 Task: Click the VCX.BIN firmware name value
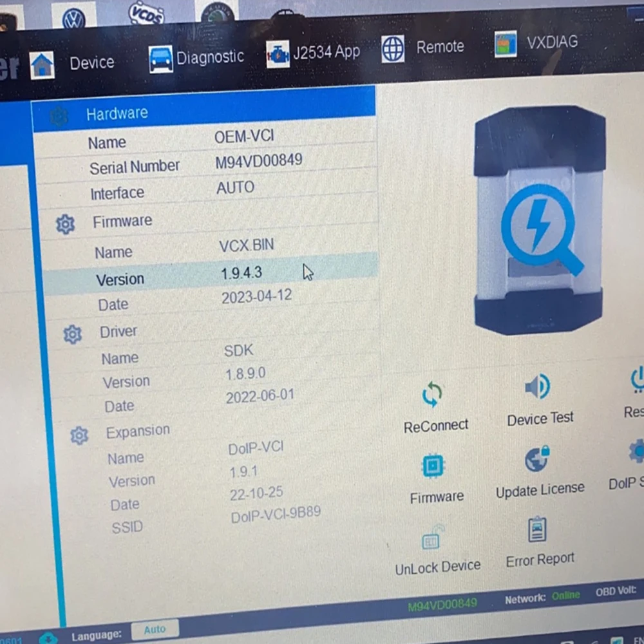pyautogui.click(x=246, y=245)
